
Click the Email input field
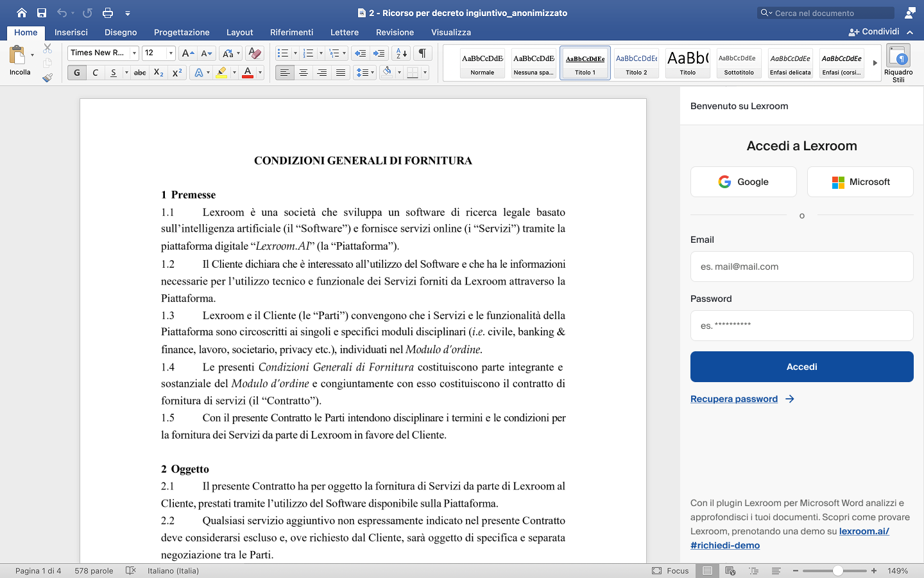click(802, 267)
